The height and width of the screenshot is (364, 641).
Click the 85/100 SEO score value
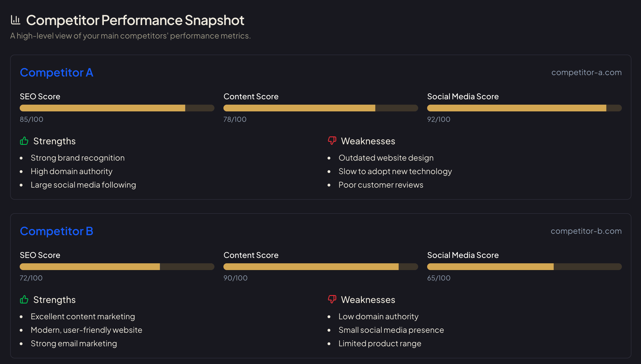[31, 119]
